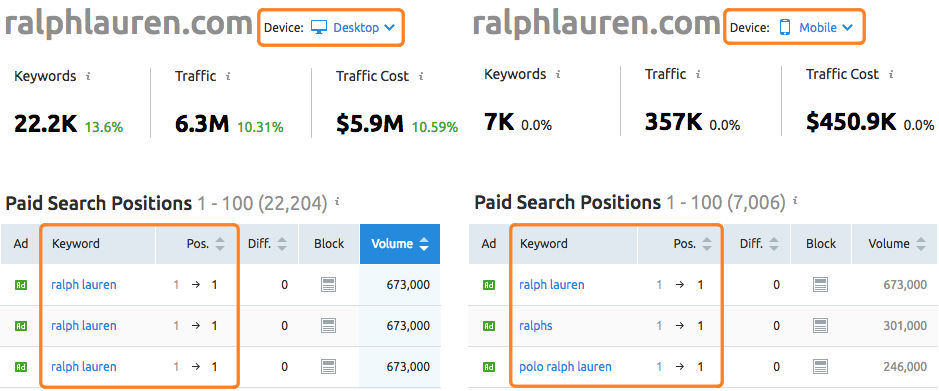Click Ad column header in Desktop table
Image resolution: width=939 pixels, height=391 pixels.
21,244
